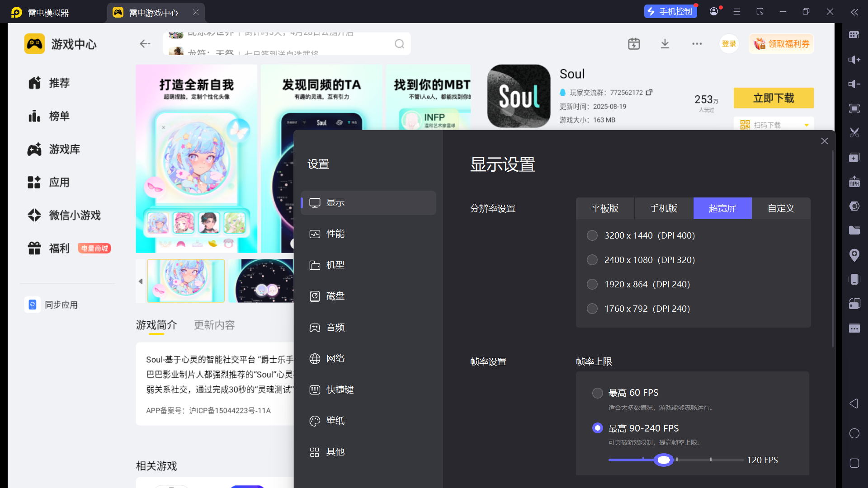868x488 pixels.
Task: Click the 领取福利券 button
Action: [781, 44]
